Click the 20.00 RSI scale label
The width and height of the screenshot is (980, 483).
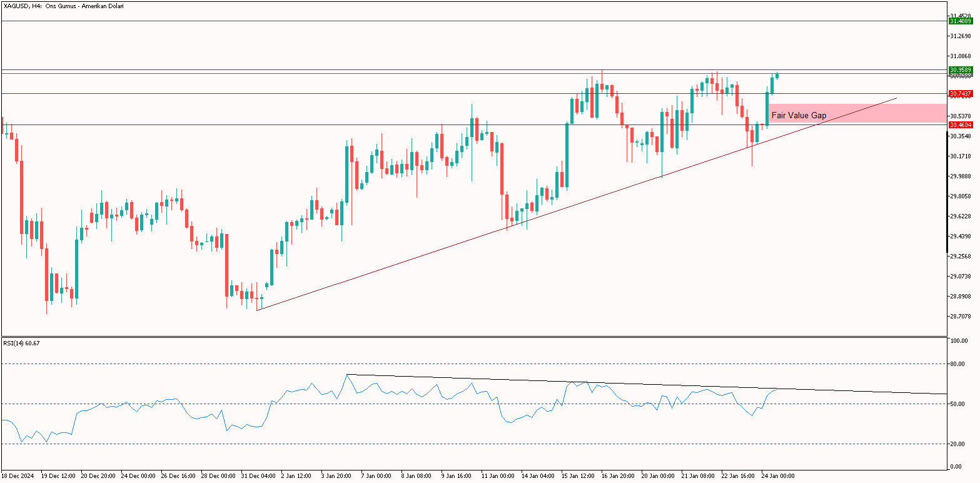pos(959,444)
